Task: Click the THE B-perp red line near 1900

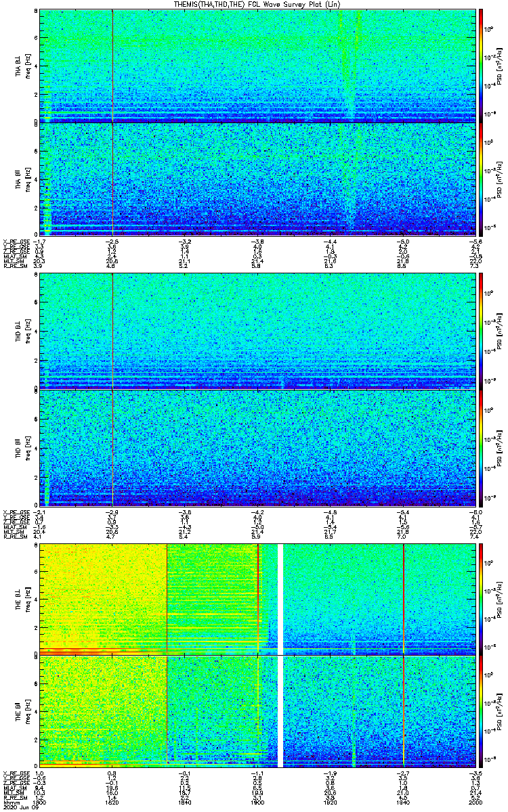Action: [x=258, y=599]
